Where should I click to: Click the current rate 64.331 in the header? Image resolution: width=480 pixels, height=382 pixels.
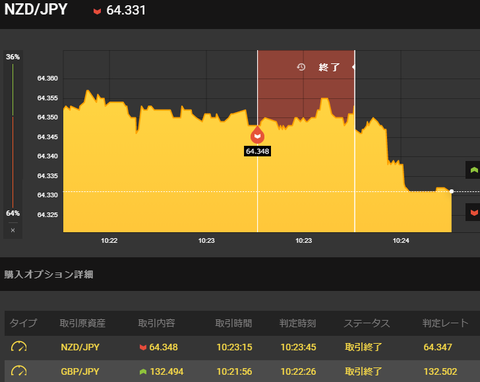pyautogui.click(x=126, y=10)
